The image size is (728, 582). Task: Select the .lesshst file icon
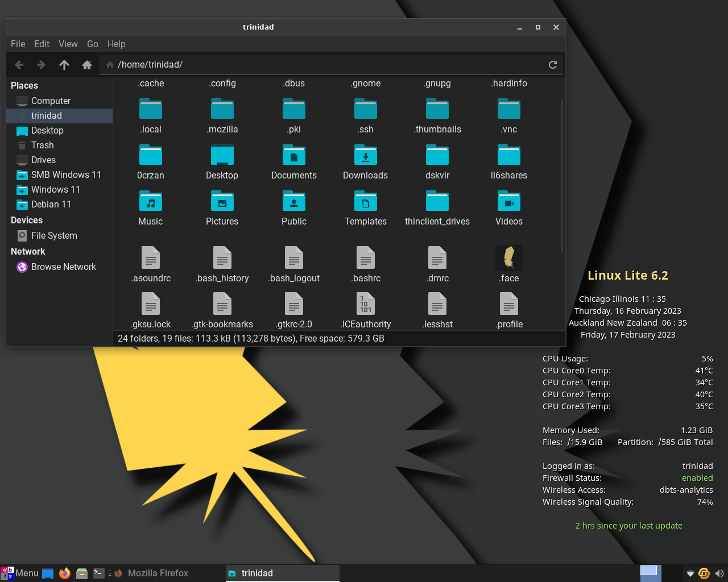click(x=437, y=304)
